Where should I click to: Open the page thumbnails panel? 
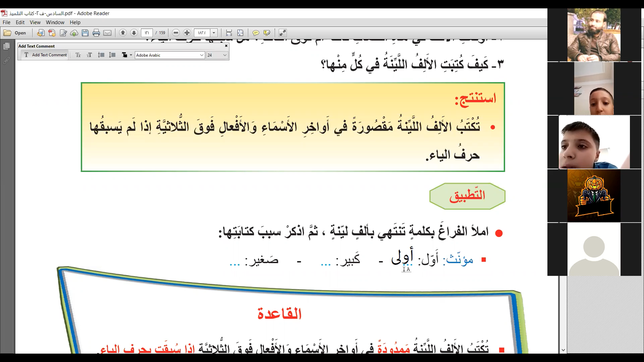click(6, 46)
